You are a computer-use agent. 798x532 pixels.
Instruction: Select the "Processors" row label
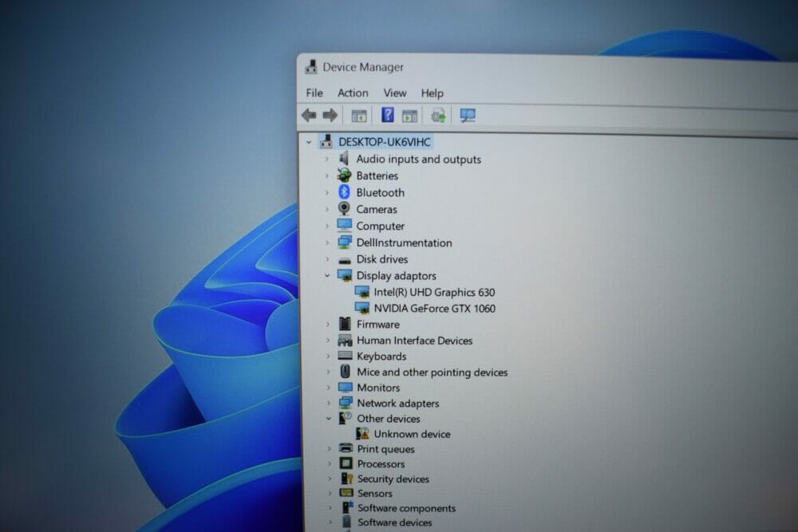click(381, 464)
